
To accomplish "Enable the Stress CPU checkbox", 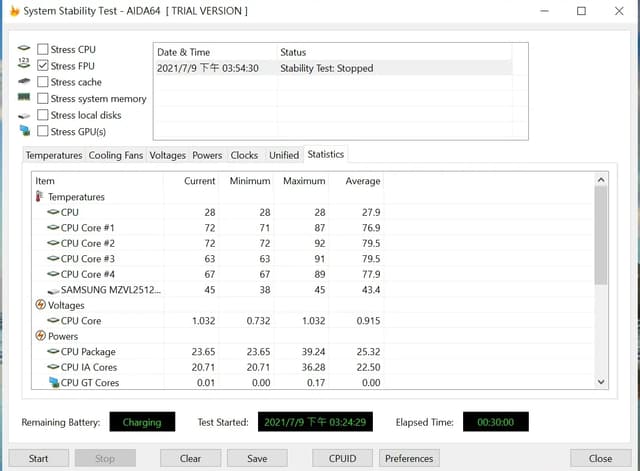I will 42,49.
